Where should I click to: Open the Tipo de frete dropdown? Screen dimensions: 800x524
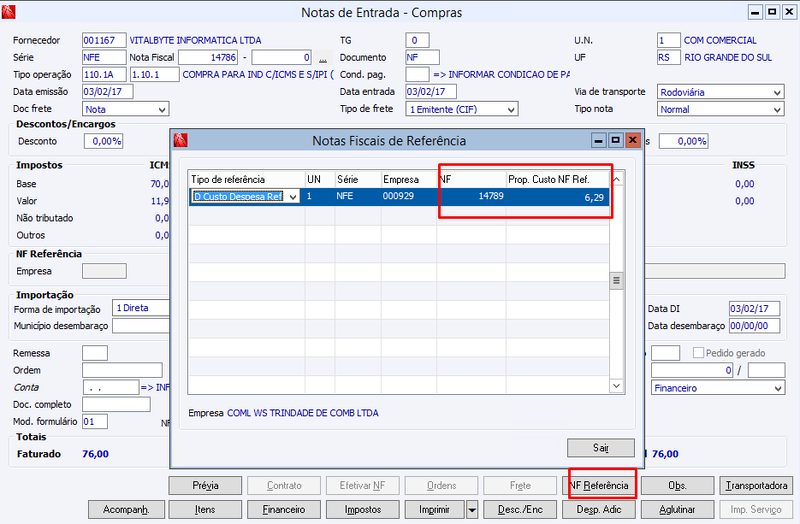click(511, 109)
